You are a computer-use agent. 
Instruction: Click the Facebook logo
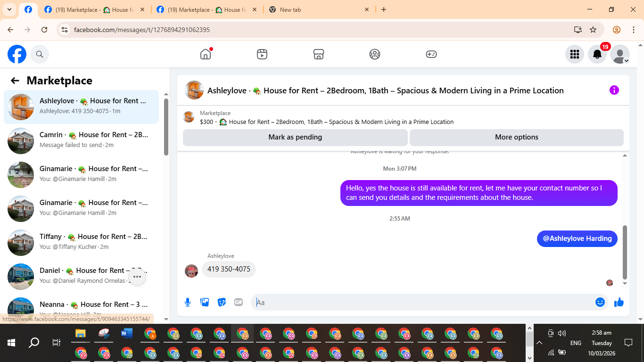(17, 54)
